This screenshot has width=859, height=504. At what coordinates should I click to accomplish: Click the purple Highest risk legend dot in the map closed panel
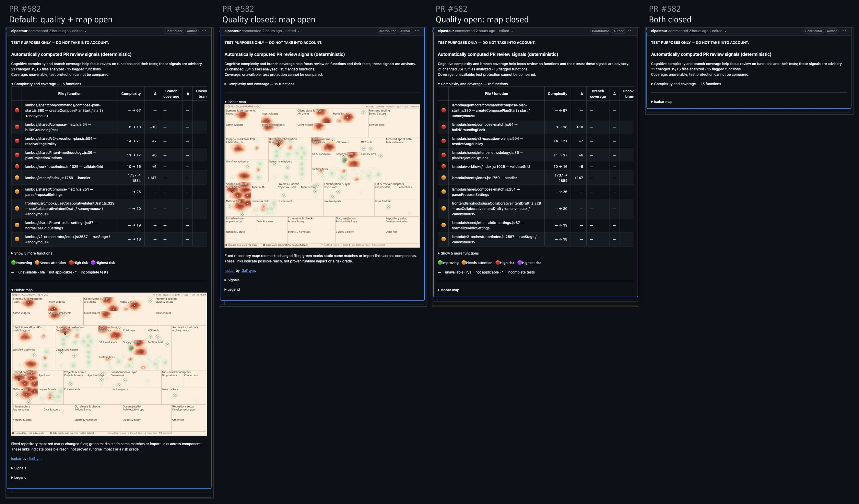(520, 263)
